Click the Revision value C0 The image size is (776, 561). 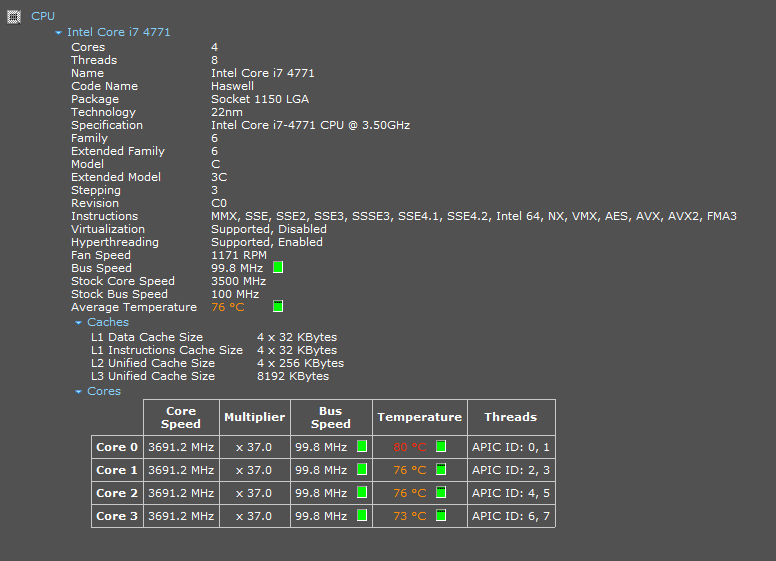coord(219,203)
